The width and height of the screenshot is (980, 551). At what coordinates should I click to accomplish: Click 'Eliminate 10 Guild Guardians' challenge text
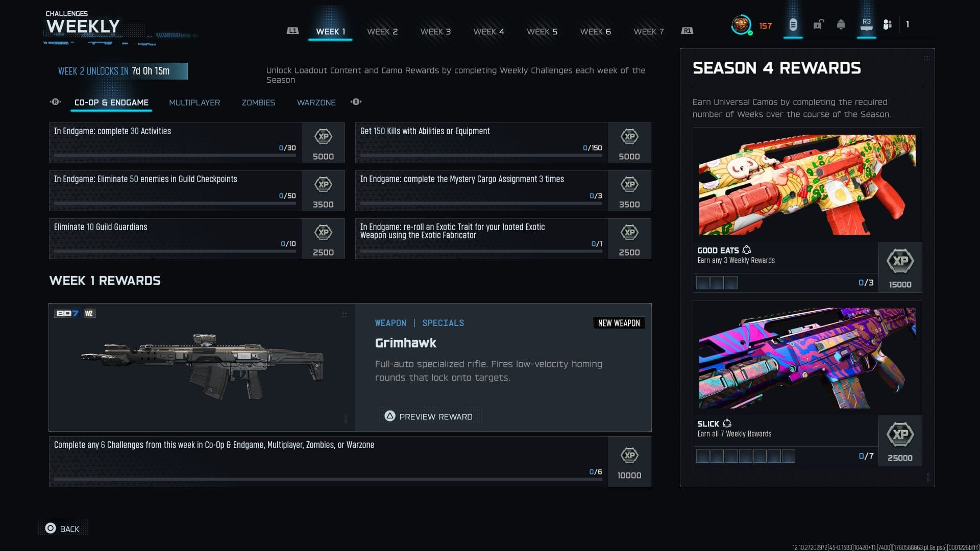pyautogui.click(x=101, y=227)
